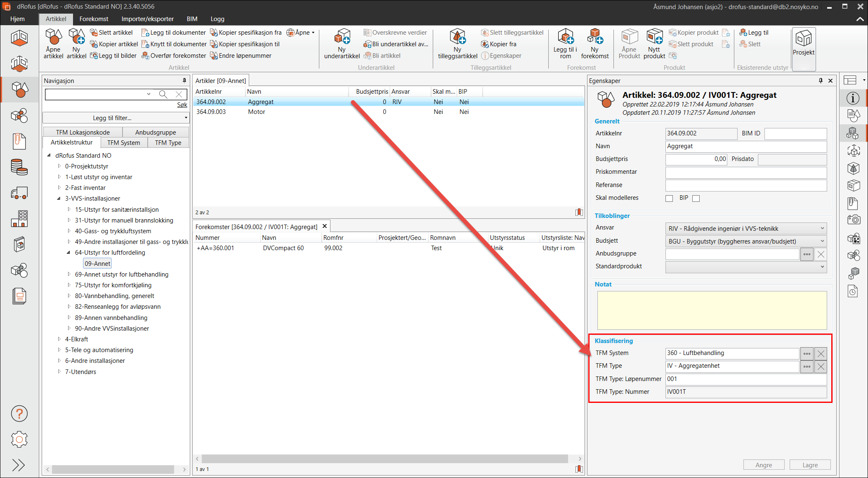Click the Lagre button
This screenshot has width=868, height=478.
pyautogui.click(x=809, y=465)
